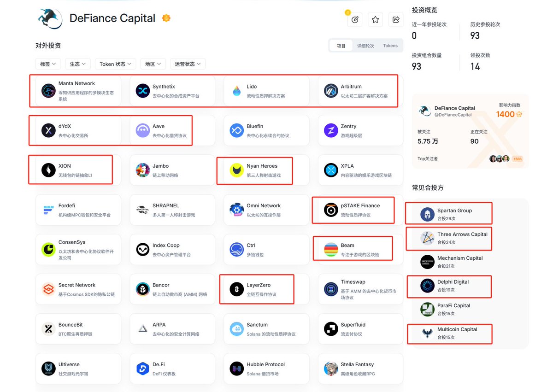Click the +503 top followers badge

tap(517, 159)
